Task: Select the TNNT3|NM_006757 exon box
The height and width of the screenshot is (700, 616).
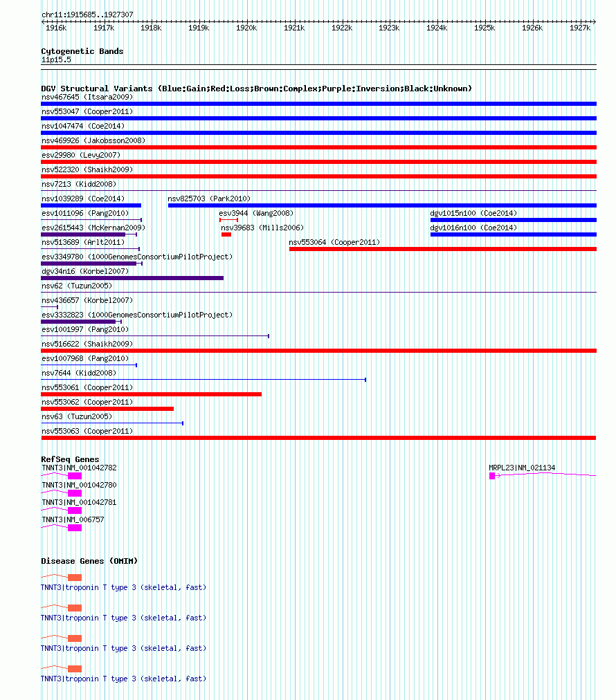Action: click(75, 528)
